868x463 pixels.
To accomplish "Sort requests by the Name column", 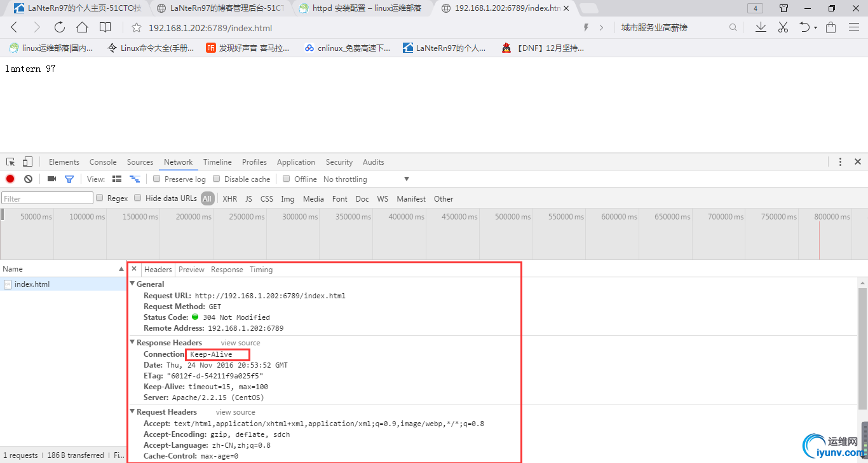I will point(64,269).
